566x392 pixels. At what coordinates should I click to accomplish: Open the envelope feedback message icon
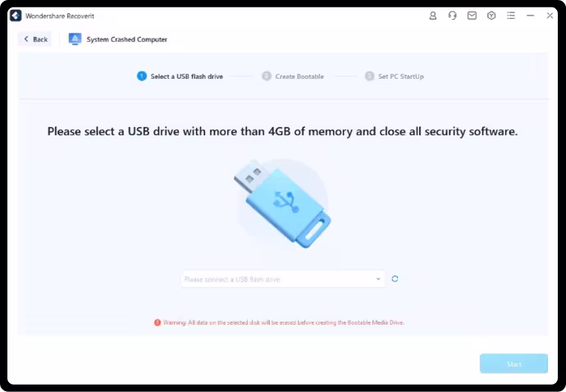click(472, 16)
